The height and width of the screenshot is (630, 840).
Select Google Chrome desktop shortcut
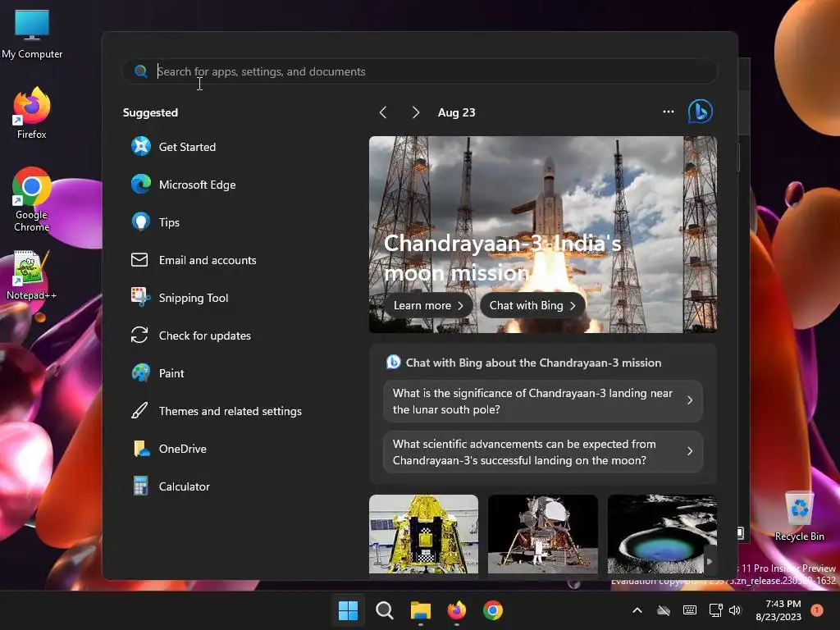coord(32,199)
